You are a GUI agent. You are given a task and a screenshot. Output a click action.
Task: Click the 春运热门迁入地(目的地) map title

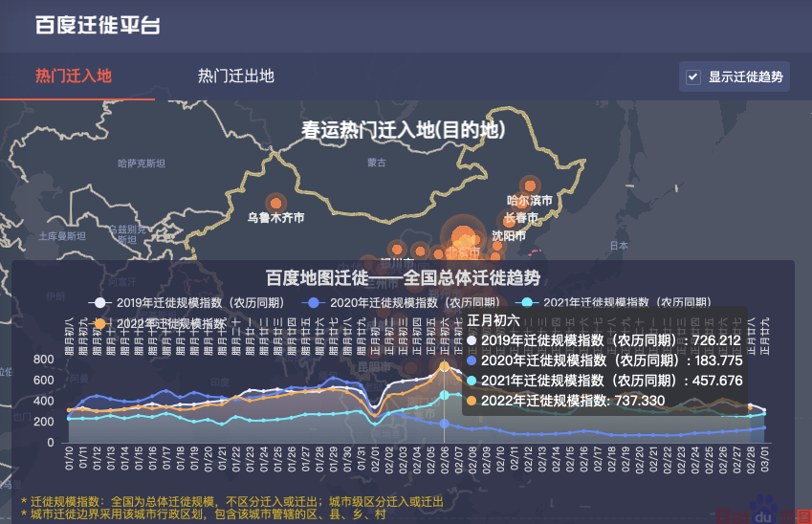pyautogui.click(x=404, y=130)
